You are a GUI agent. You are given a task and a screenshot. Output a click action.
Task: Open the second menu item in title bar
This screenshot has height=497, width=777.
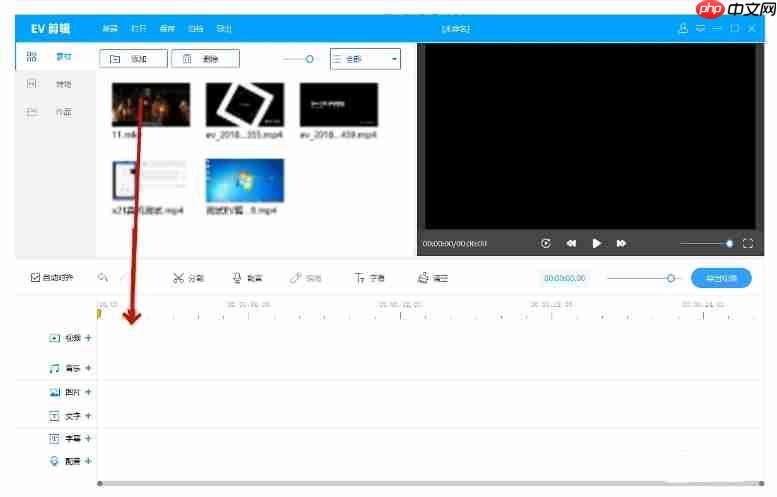coord(138,28)
